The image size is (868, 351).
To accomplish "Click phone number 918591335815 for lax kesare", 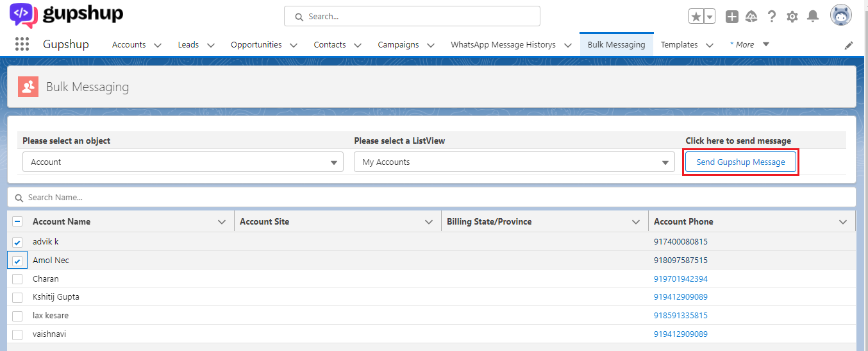I will pos(681,316).
